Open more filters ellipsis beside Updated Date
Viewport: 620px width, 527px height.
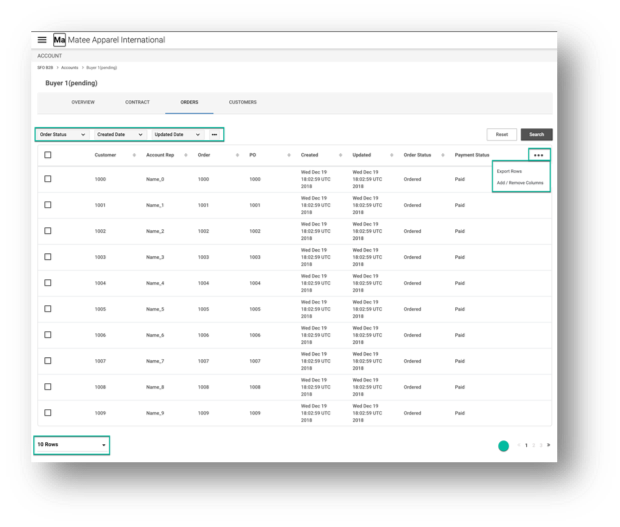tap(214, 134)
